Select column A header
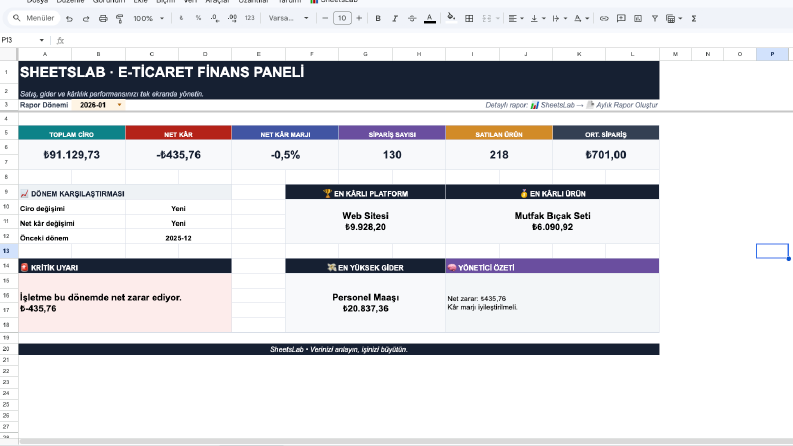 click(45, 54)
